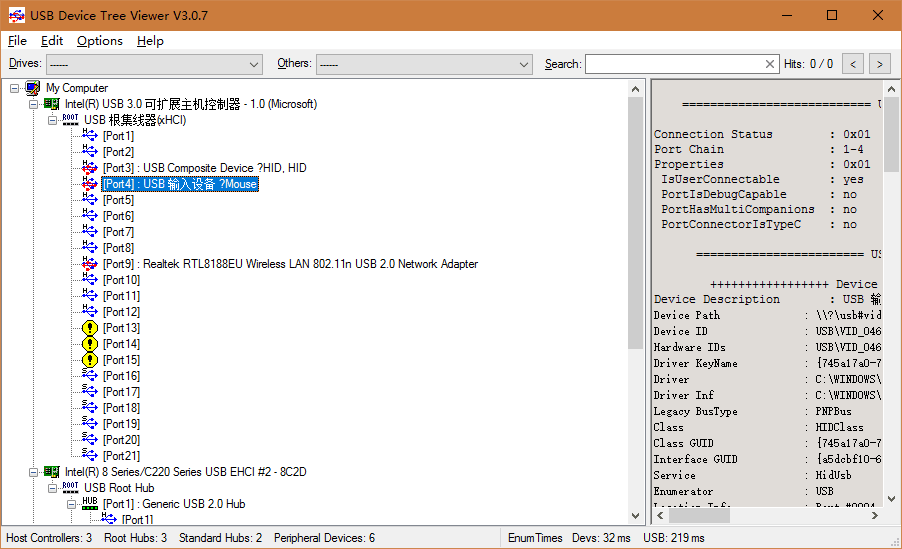Image resolution: width=902 pixels, height=549 pixels.
Task: Click the SuperSpeed USB icon beside Port19
Action: tap(90, 424)
